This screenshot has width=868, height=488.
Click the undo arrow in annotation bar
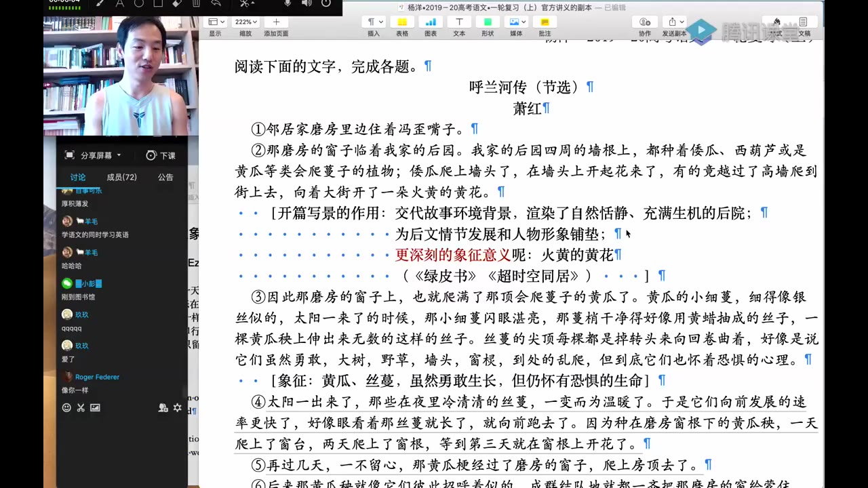click(216, 3)
